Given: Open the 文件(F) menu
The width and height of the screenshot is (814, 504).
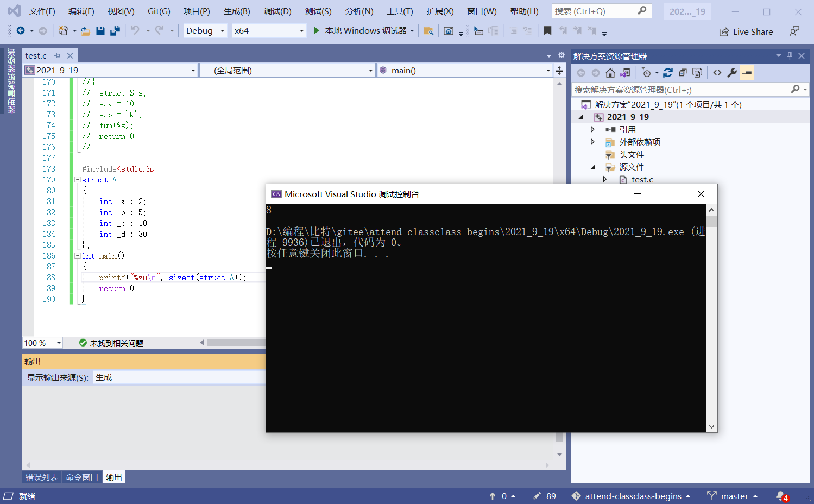Looking at the screenshot, I should (x=42, y=11).
